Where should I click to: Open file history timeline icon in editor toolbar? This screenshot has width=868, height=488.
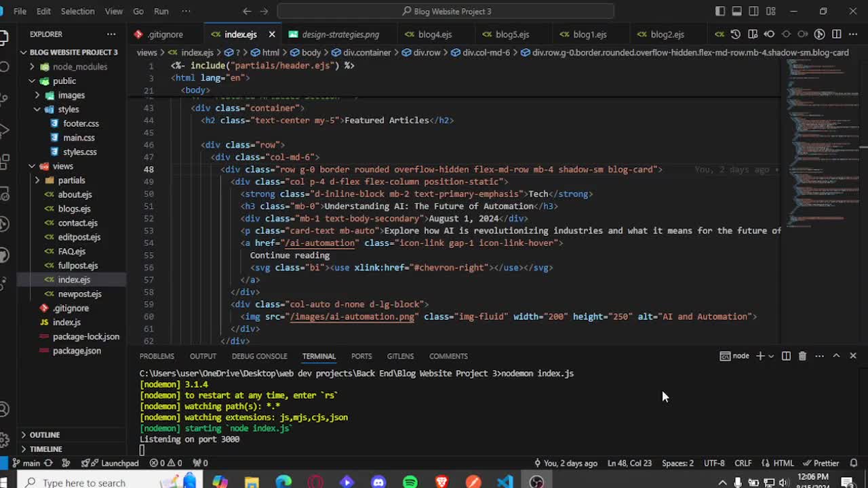point(736,34)
